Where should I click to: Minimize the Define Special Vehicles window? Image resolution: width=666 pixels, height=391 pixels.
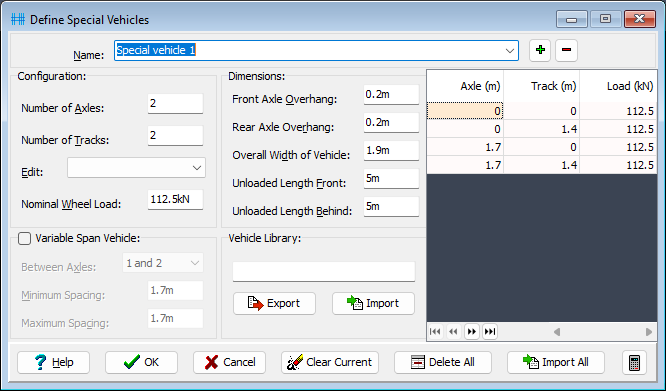click(572, 19)
